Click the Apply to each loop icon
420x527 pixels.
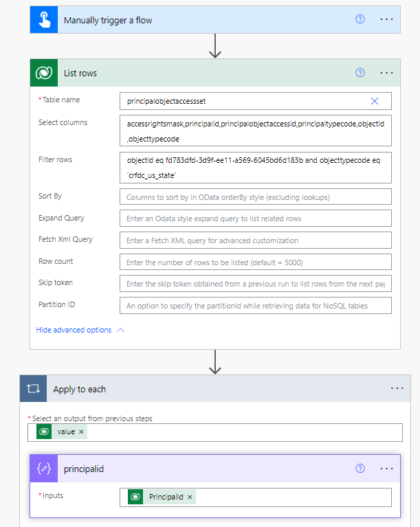[33, 388]
